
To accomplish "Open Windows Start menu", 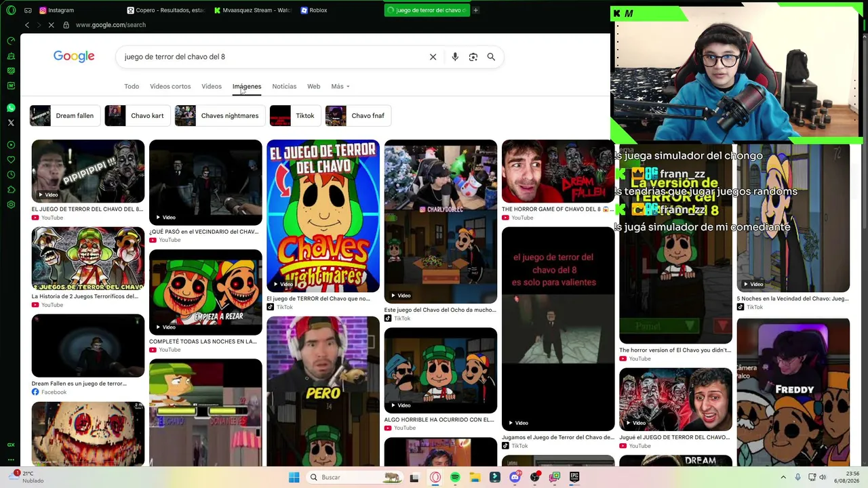I will tap(294, 477).
